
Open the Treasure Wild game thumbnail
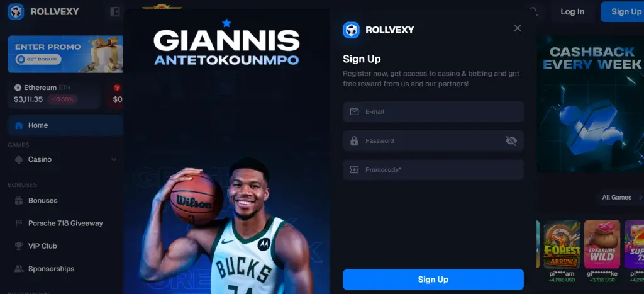[x=602, y=244]
